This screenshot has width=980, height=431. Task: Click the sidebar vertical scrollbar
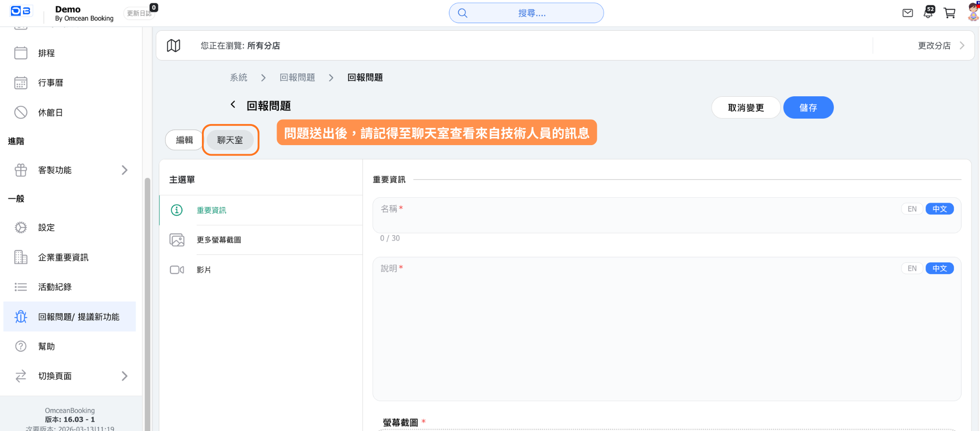[147, 287]
